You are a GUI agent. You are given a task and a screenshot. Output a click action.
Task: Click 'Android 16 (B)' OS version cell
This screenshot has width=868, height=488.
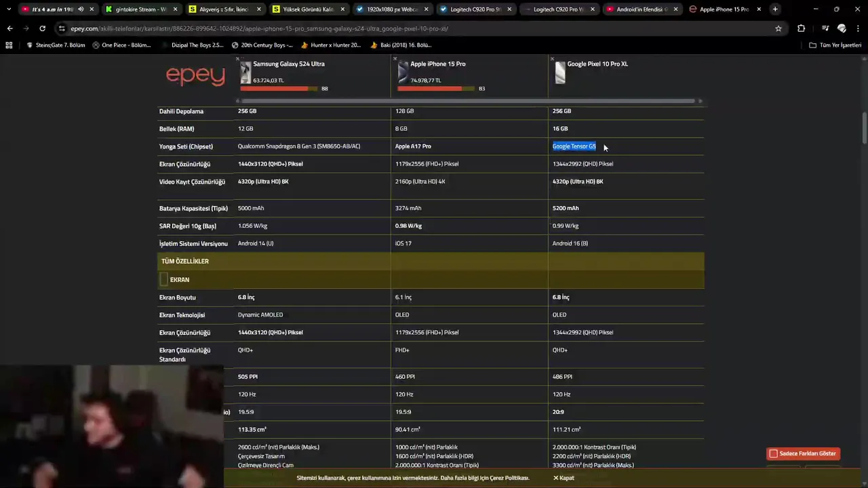[x=570, y=243]
